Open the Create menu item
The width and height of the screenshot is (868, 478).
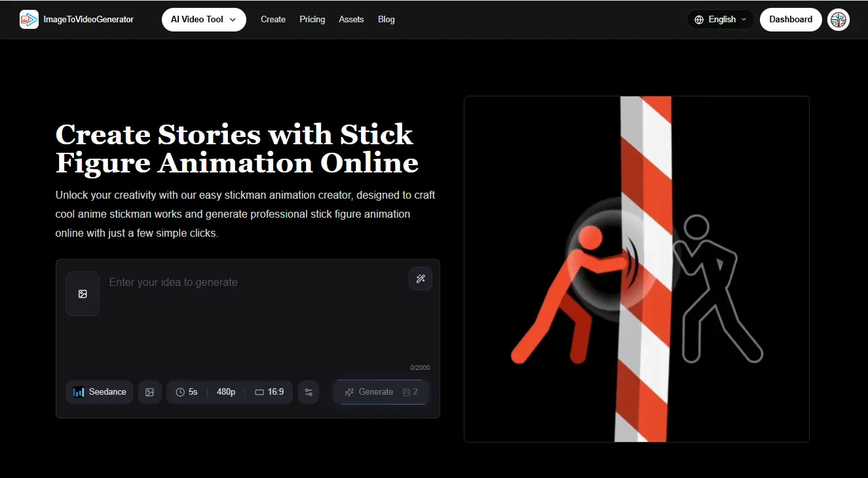pos(273,20)
